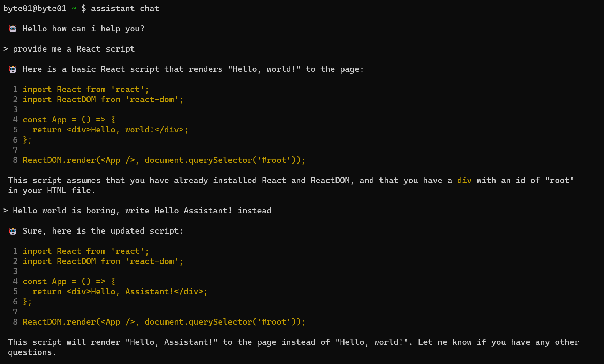
Task: Click the sentence "Let me know if you have any other questions"
Action: point(498,342)
